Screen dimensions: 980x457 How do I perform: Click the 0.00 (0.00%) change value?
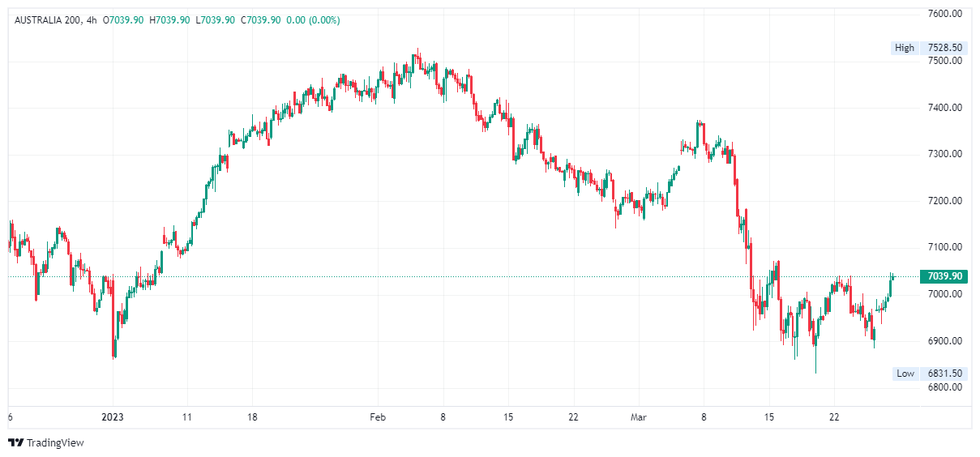click(313, 20)
